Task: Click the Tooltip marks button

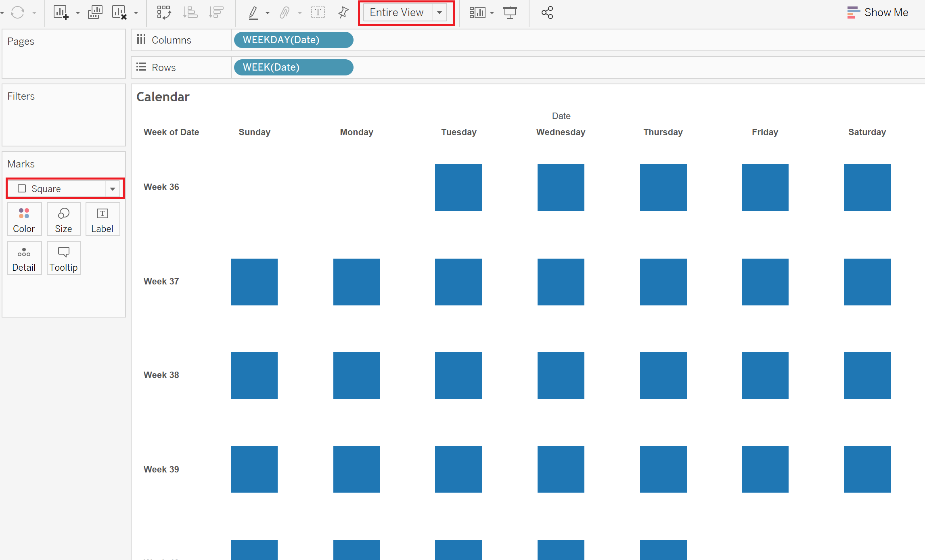Action: pyautogui.click(x=64, y=258)
